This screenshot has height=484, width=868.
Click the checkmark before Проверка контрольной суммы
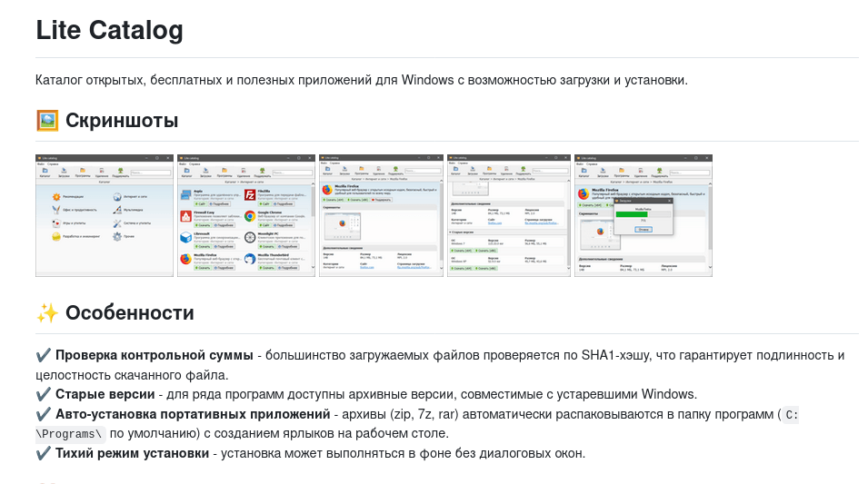point(44,355)
